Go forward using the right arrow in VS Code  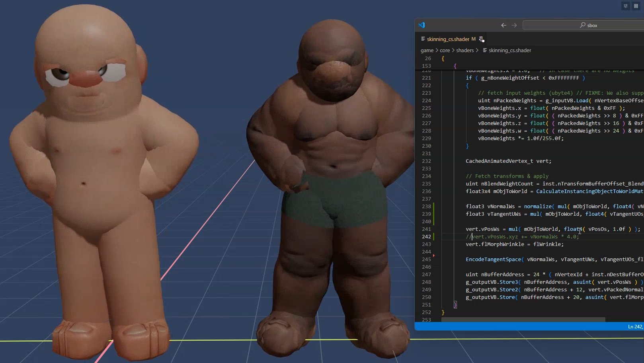point(514,25)
